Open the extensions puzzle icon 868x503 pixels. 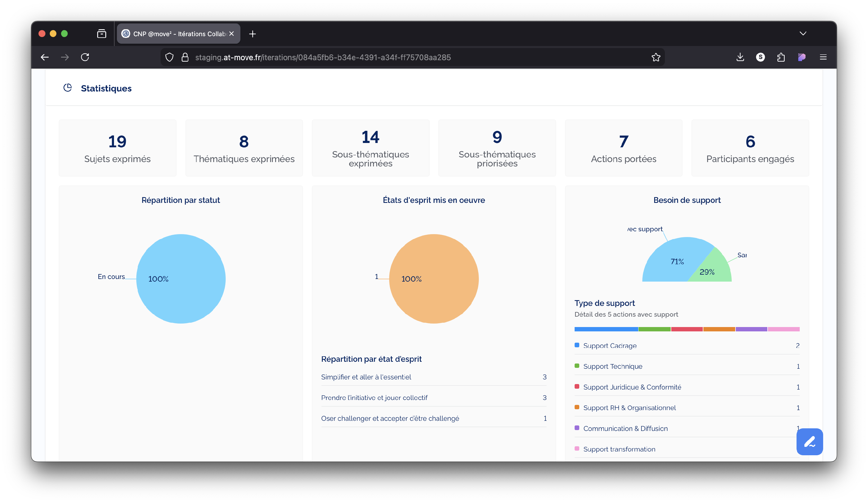781,57
